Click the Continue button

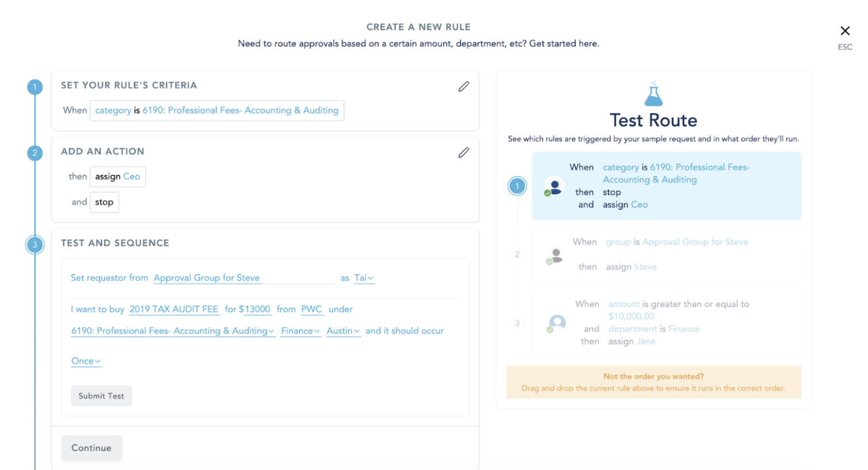pyautogui.click(x=91, y=448)
